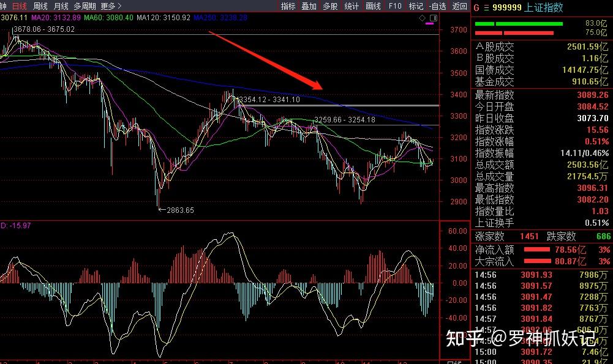Image resolution: width=613 pixels, height=364 pixels.
Task: Toggle the panel layout icon beside the diamond
Action: (433, 18)
